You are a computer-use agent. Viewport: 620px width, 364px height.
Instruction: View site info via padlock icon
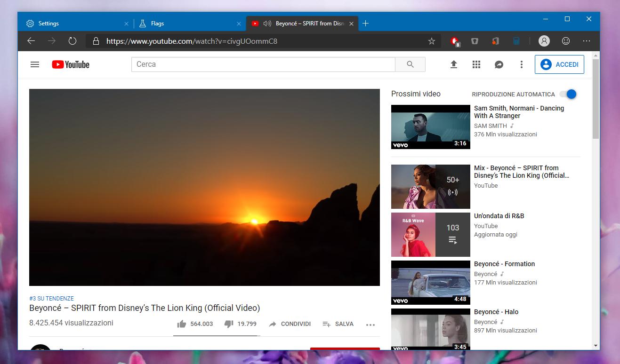click(x=96, y=41)
